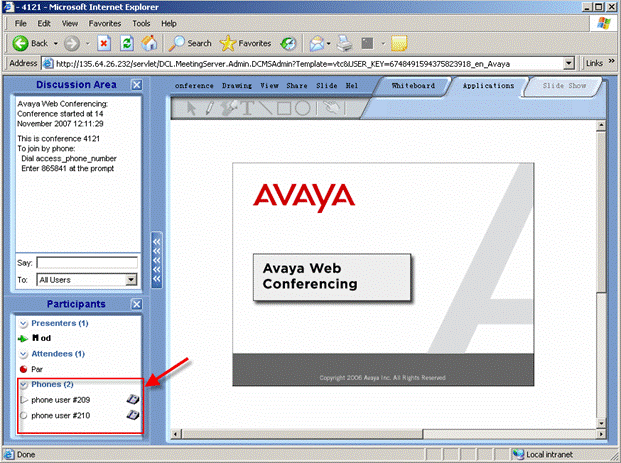Open Mail icon dropdown arrow

point(328,44)
